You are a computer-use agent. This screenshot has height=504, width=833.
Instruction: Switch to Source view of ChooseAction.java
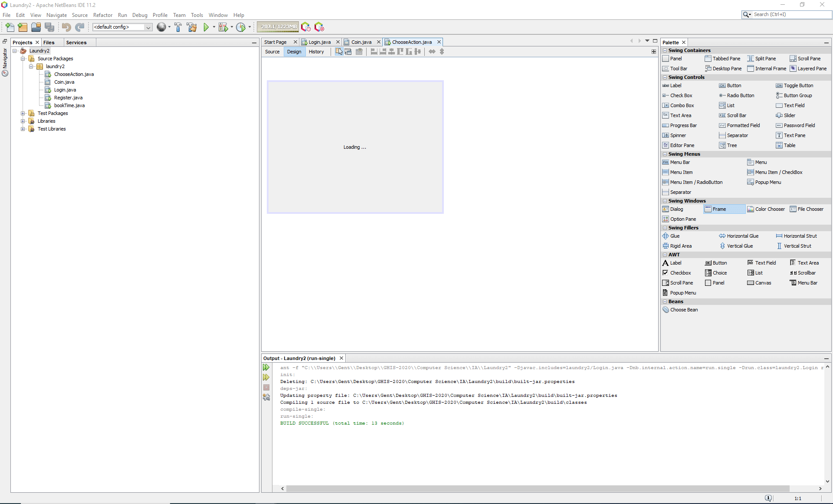[x=272, y=52]
